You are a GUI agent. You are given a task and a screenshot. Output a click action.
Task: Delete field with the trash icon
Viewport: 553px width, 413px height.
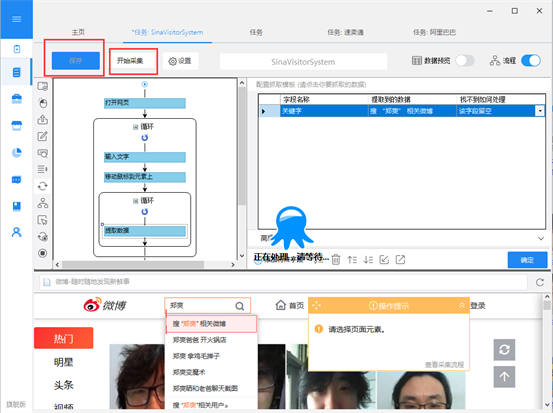(x=336, y=260)
